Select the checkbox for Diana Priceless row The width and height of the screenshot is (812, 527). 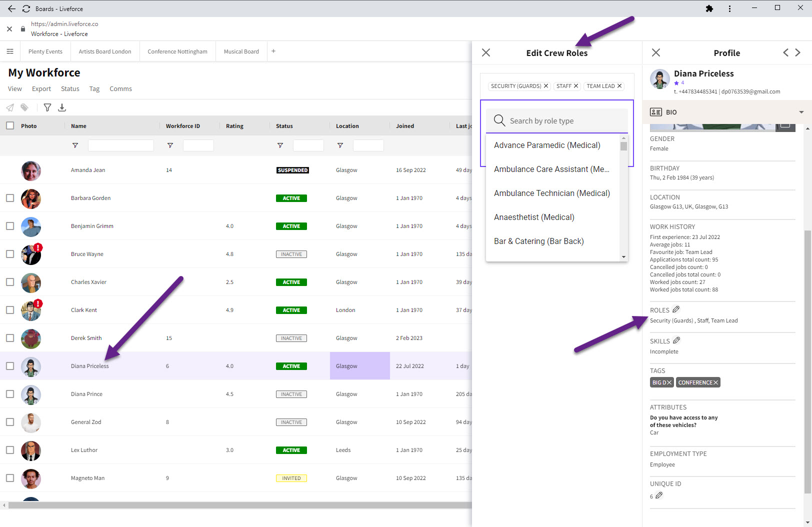click(10, 366)
